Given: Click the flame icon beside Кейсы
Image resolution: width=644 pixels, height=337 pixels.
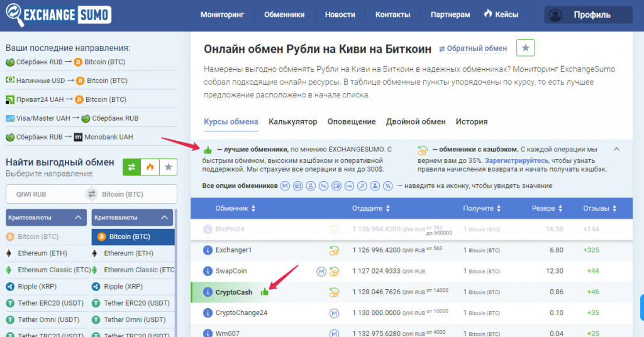Looking at the screenshot, I should pyautogui.click(x=488, y=14).
